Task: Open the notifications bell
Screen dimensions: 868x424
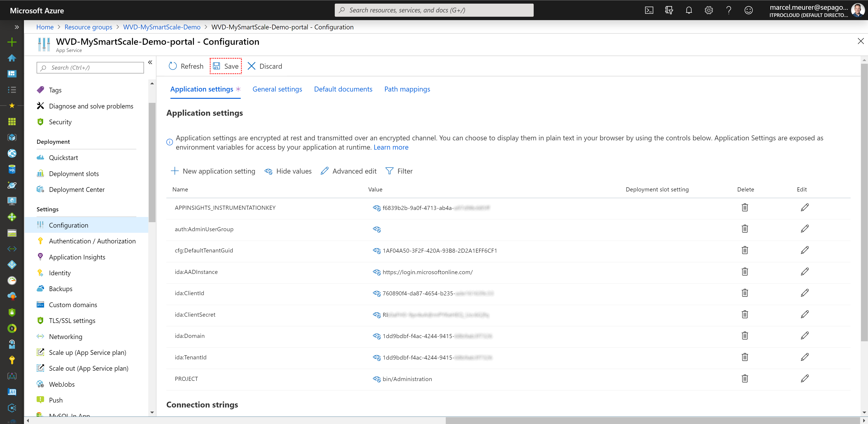Action: coord(689,10)
